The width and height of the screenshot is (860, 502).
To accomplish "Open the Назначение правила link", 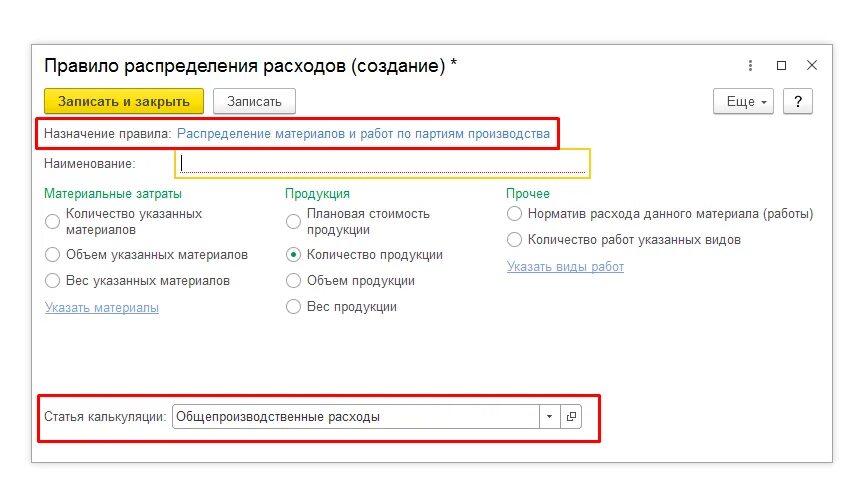I will pos(363,133).
